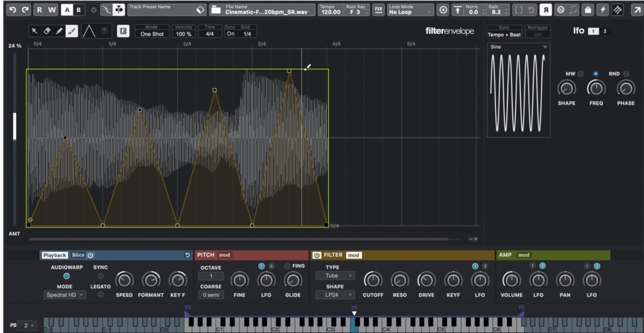Select the arrow pointer tool
644x333 pixels.
[x=34, y=31]
